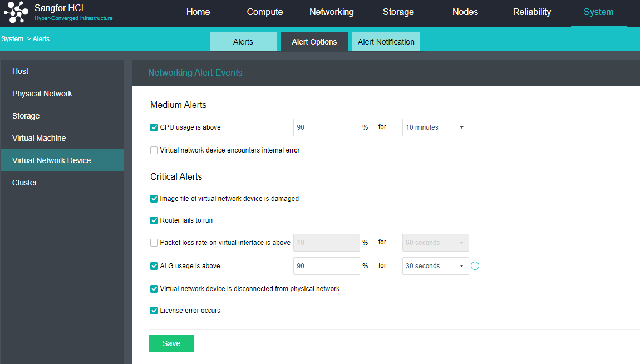Click the Sangfor HCI logo icon
Image resolution: width=640 pixels, height=364 pixels.
16,13
